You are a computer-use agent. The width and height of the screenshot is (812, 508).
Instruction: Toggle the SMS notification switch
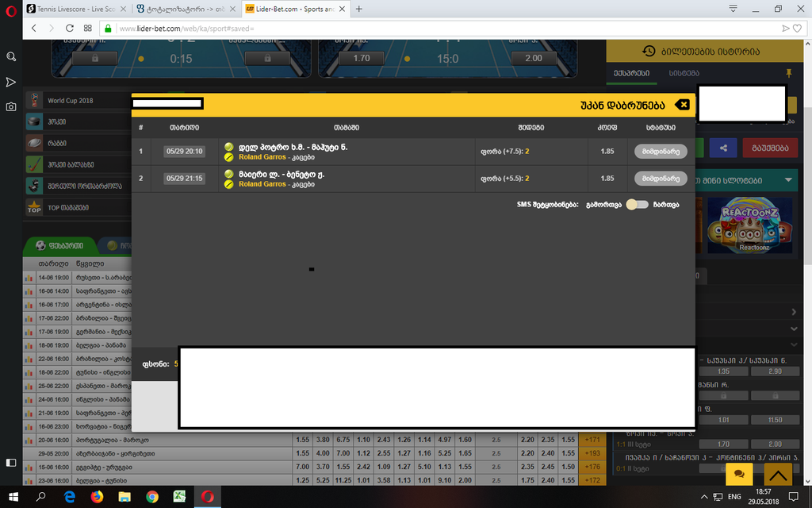pos(637,204)
